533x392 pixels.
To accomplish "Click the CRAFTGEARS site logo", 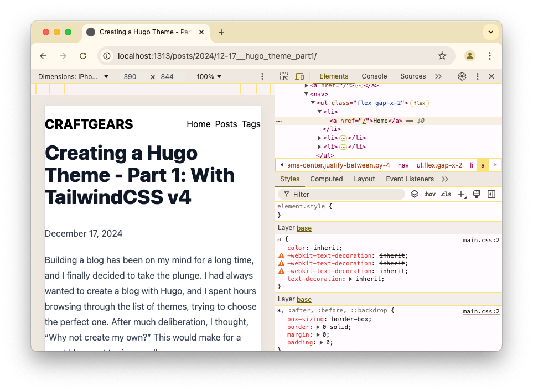I will pos(89,124).
